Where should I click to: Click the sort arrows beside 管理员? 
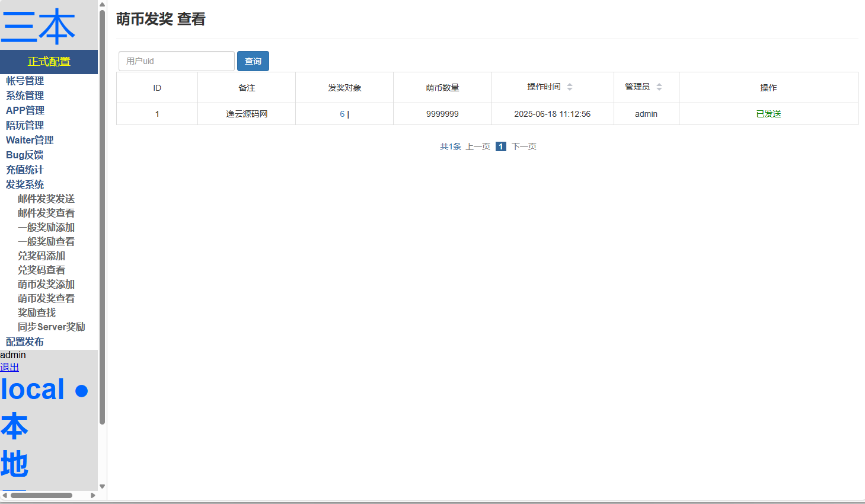point(659,87)
